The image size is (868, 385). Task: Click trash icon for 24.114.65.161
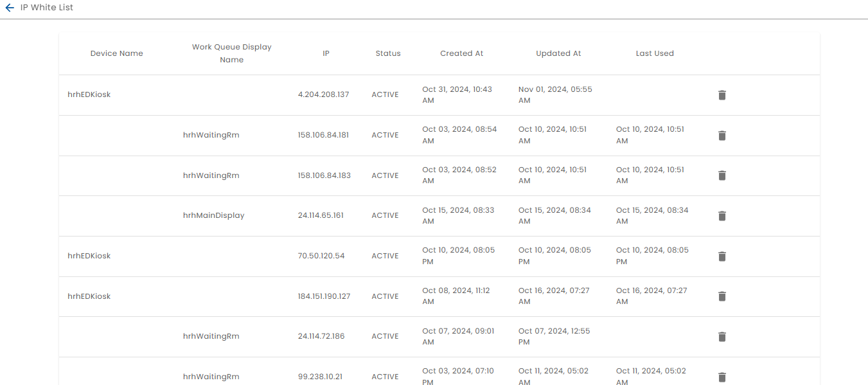(x=722, y=216)
